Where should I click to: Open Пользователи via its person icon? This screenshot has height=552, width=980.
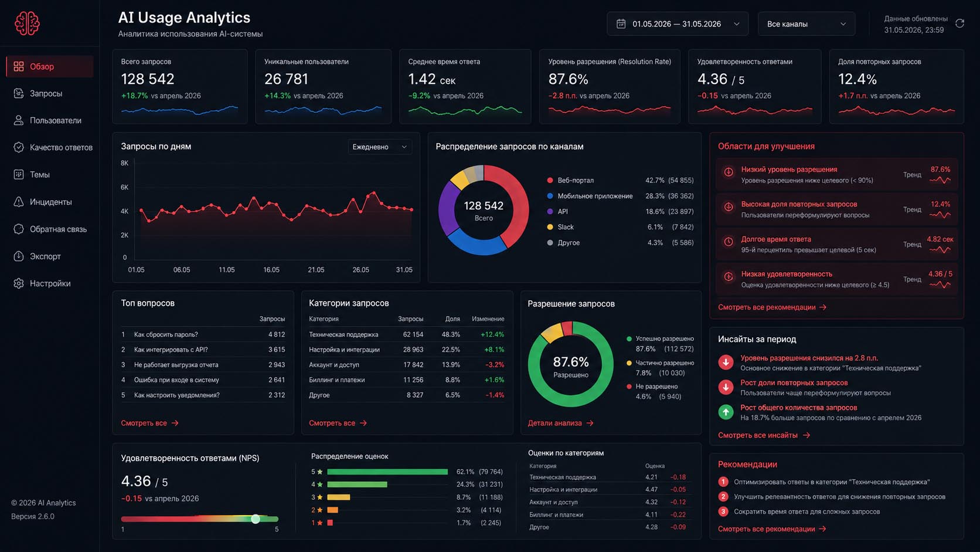[19, 120]
